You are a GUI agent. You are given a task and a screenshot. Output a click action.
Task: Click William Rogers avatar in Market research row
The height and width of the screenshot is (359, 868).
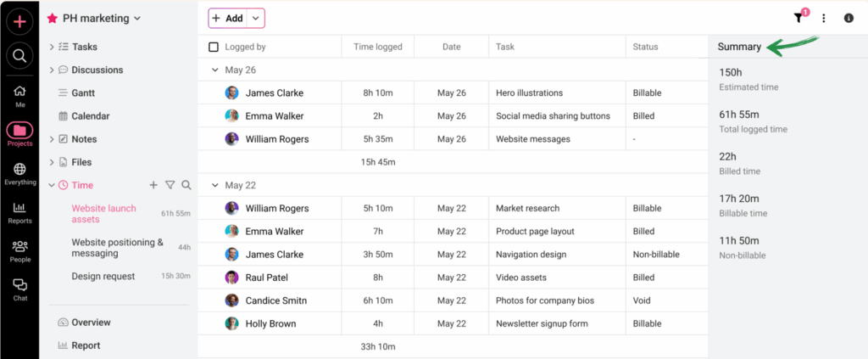(x=232, y=208)
